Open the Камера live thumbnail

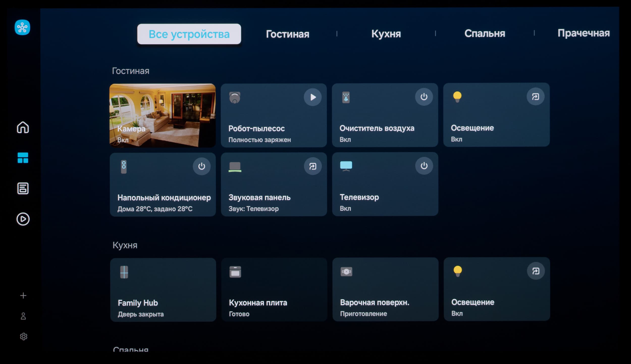tap(162, 115)
